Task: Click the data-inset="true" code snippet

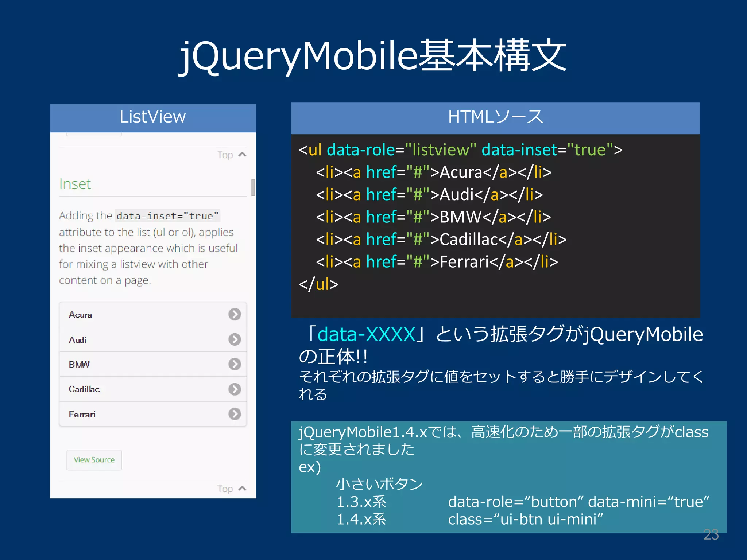Action: 168,216
